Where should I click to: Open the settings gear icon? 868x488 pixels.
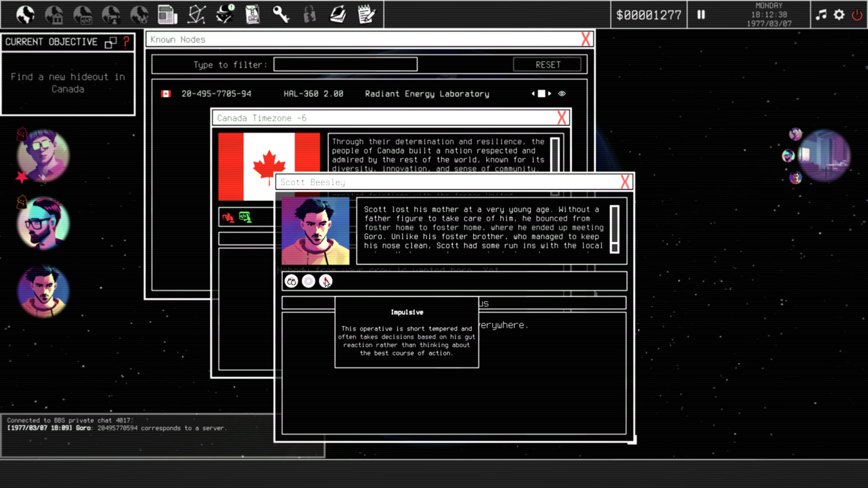(x=839, y=15)
